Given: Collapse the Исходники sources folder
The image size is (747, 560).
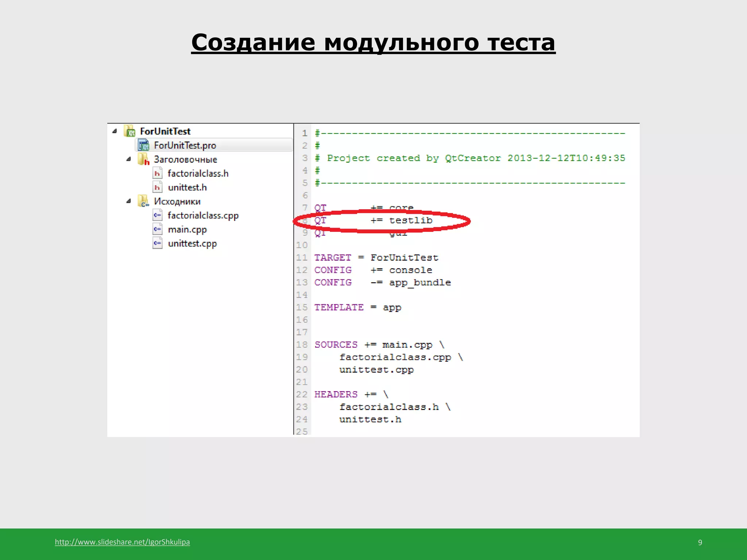Looking at the screenshot, I should click(x=128, y=201).
